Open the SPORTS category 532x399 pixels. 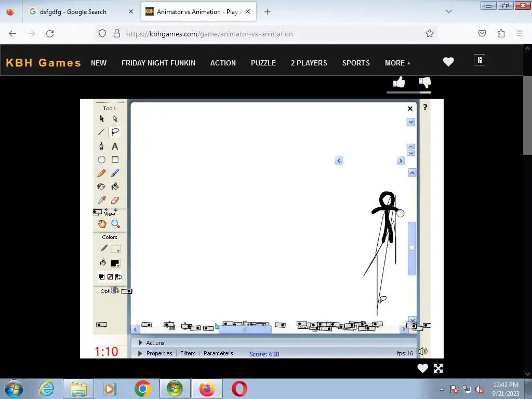[356, 63]
